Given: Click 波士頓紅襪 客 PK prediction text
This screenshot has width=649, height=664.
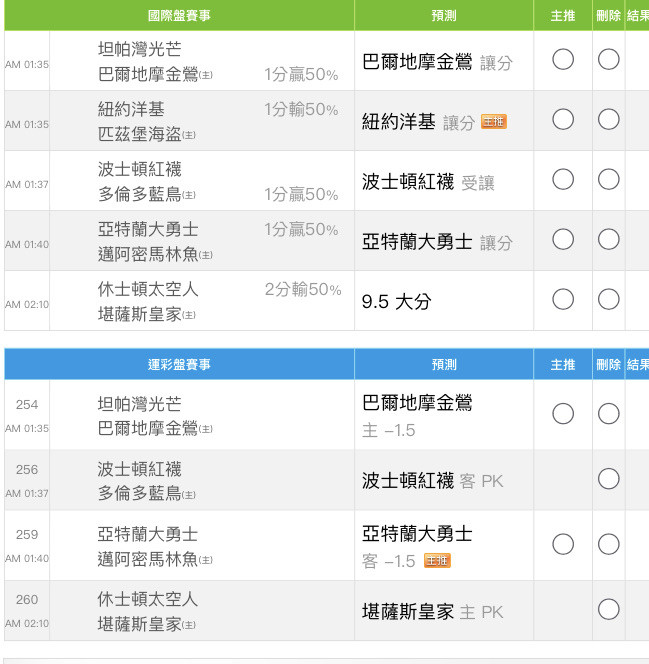Looking at the screenshot, I should [x=432, y=481].
